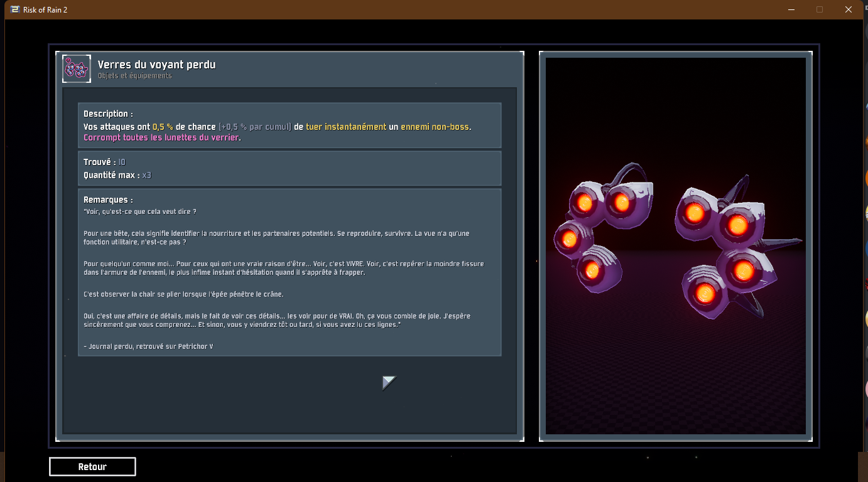Screen dimensions: 868x482
Task: Click the "Trouvé : 10" stat line
Action: (x=104, y=163)
